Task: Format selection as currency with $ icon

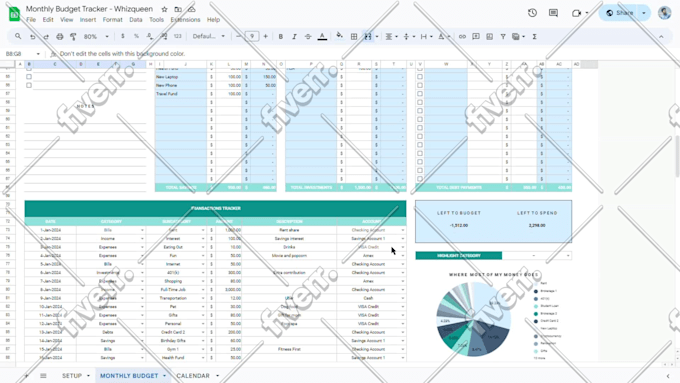Action: click(123, 36)
